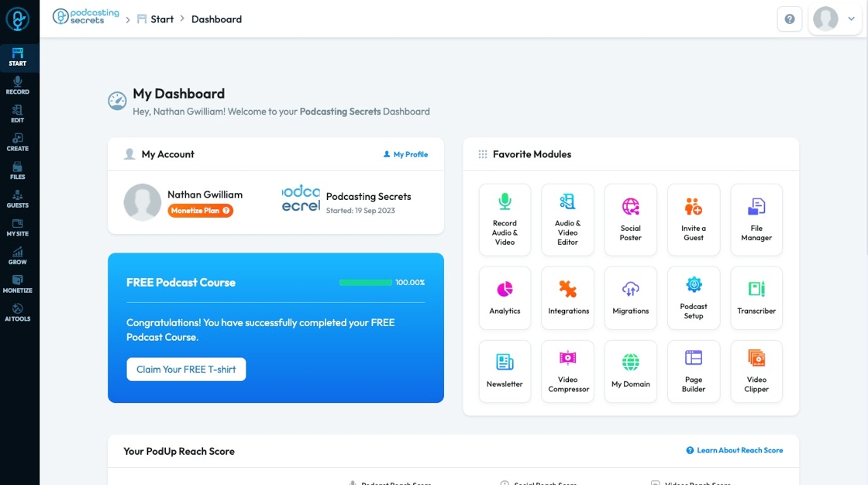868x485 pixels.
Task: Open the Record Audio & Video module
Action: pos(505,220)
